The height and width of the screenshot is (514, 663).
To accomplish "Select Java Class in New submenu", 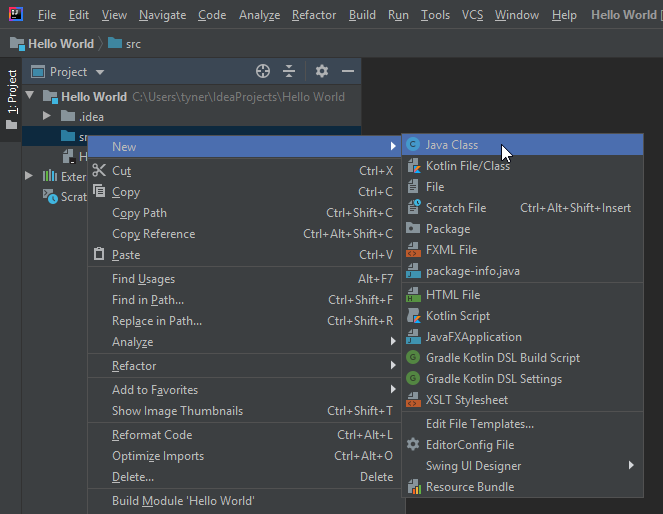I will pyautogui.click(x=451, y=145).
